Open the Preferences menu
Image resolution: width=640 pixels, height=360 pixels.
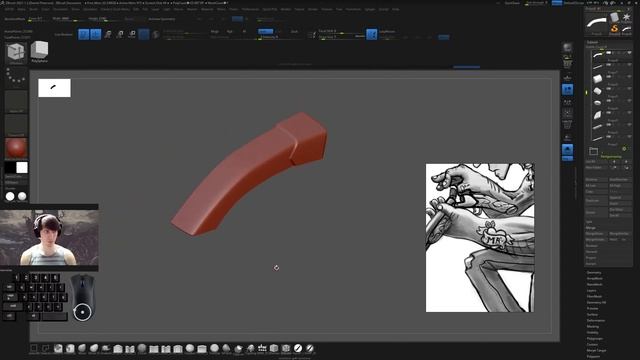point(250,9)
